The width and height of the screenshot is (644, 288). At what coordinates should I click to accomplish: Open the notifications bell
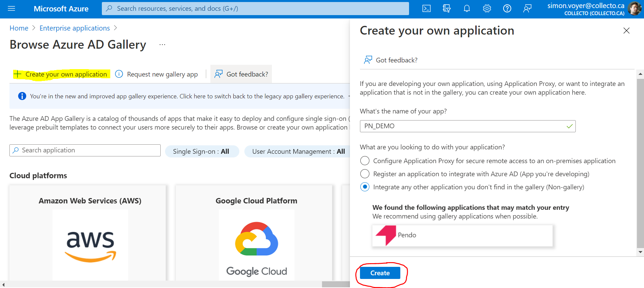click(467, 9)
